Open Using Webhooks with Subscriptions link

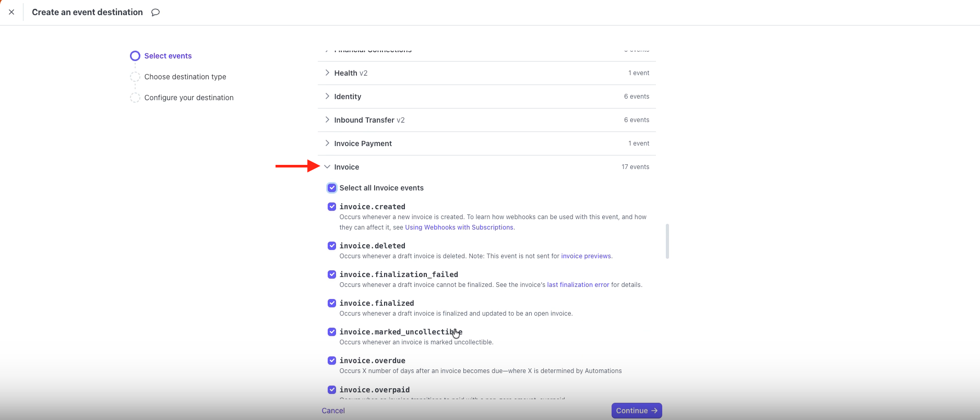tap(459, 227)
